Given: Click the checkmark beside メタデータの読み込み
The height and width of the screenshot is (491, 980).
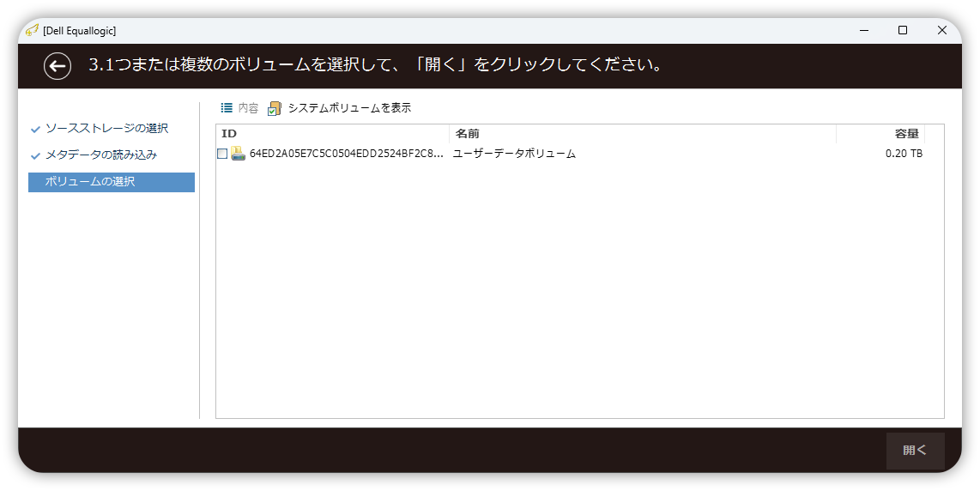Looking at the screenshot, I should (36, 155).
